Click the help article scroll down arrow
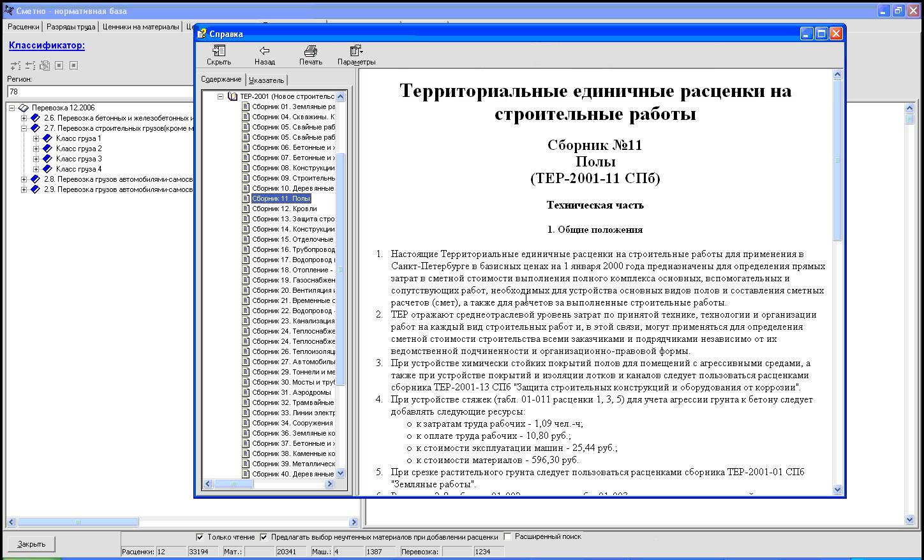The image size is (924, 560). 838,489
